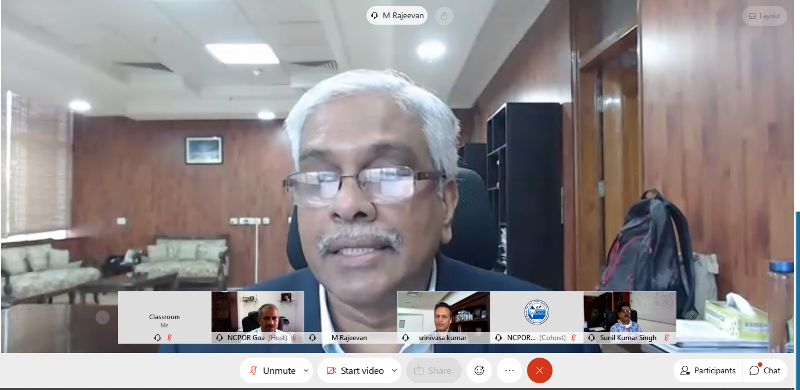800x390 pixels.
Task: Open audio options arrow beside Unmute
Action: [x=306, y=371]
